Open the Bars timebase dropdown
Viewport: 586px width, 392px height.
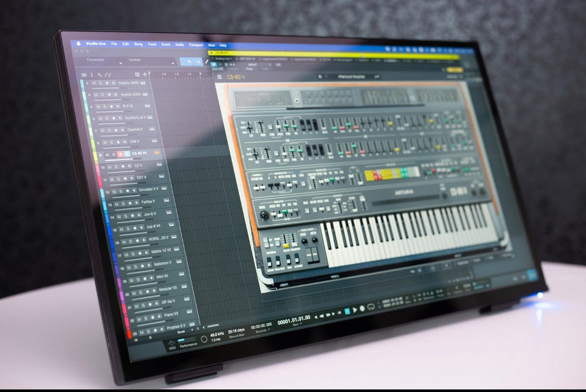[297, 325]
